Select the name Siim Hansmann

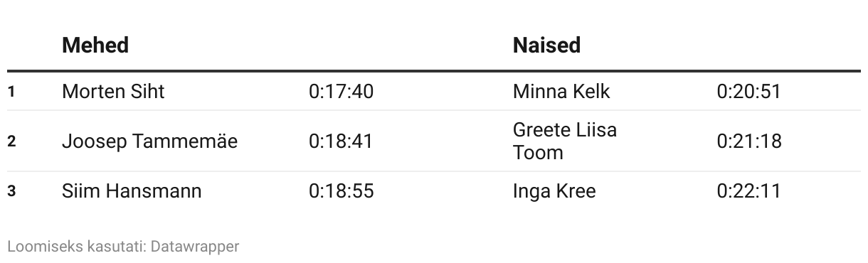132,191
